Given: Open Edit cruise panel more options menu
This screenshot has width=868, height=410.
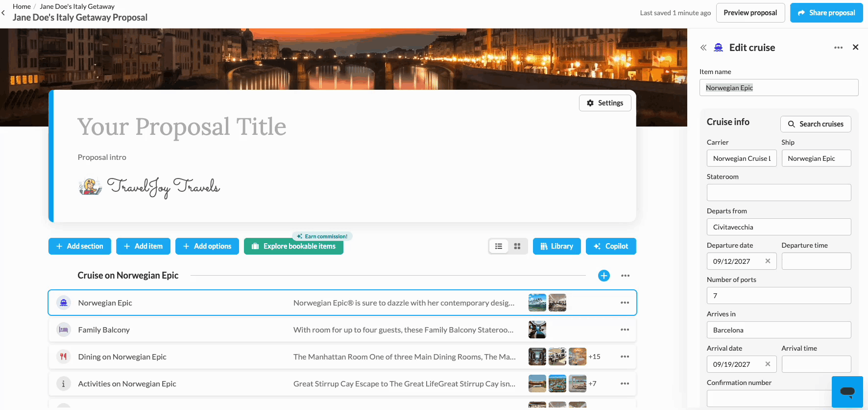Looking at the screenshot, I should point(839,48).
